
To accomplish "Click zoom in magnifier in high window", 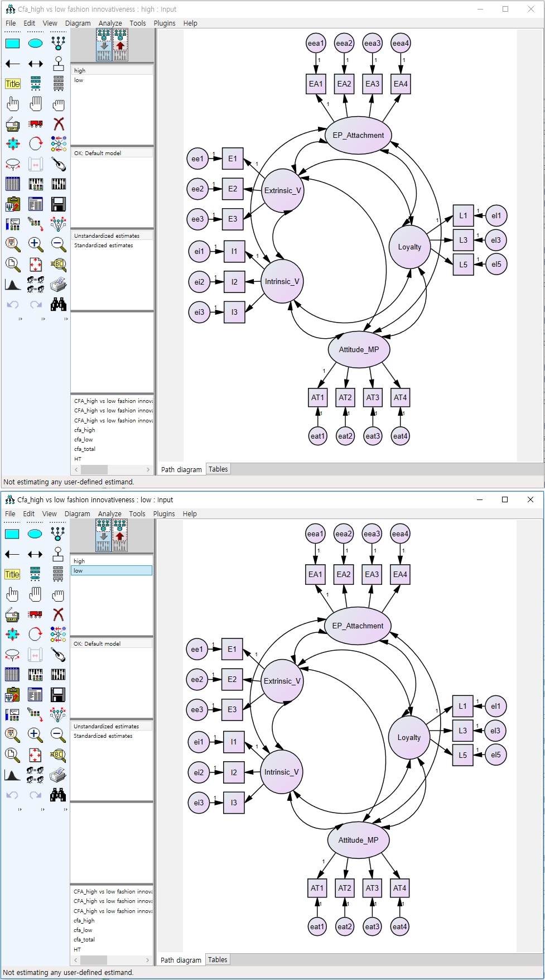I will (x=35, y=244).
